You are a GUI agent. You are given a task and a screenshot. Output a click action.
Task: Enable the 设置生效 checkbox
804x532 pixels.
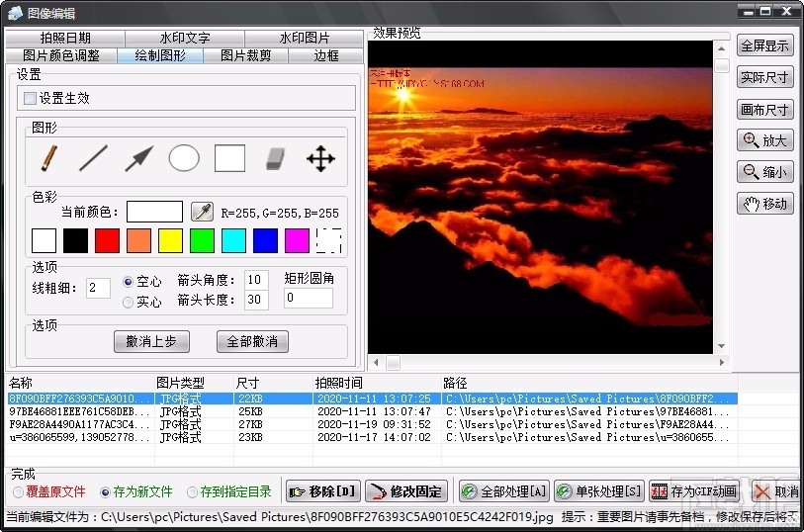[x=31, y=98]
